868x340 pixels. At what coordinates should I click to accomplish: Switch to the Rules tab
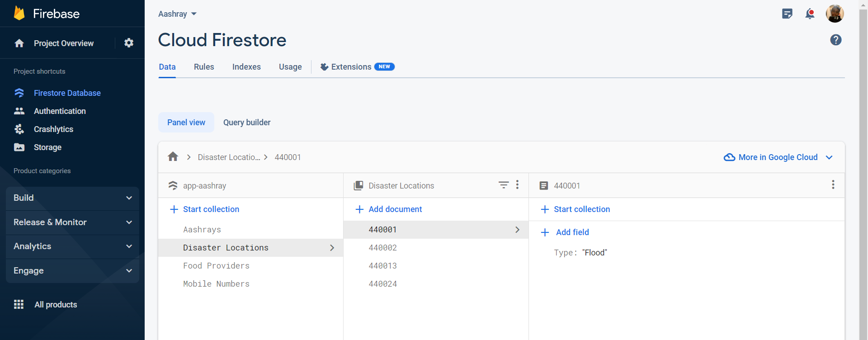(x=204, y=67)
